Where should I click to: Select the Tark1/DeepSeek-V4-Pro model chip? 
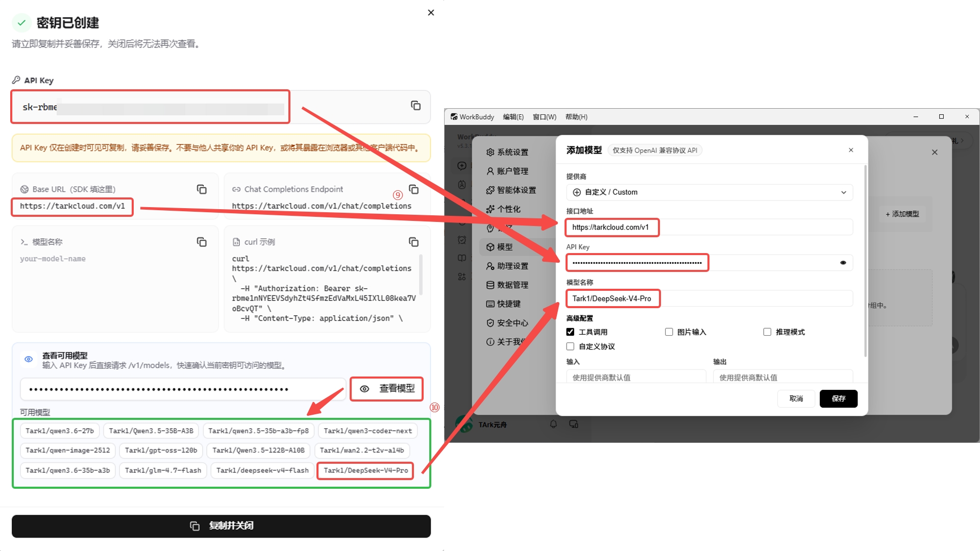365,470
